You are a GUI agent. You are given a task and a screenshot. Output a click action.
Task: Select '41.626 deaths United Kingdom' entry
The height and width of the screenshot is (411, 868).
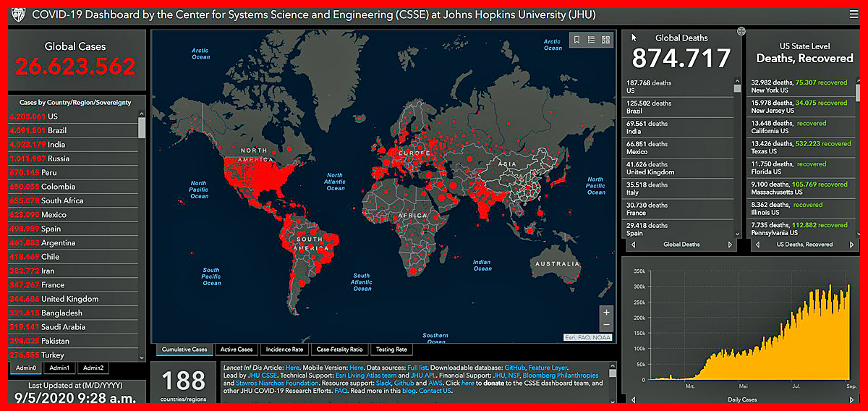(678, 168)
